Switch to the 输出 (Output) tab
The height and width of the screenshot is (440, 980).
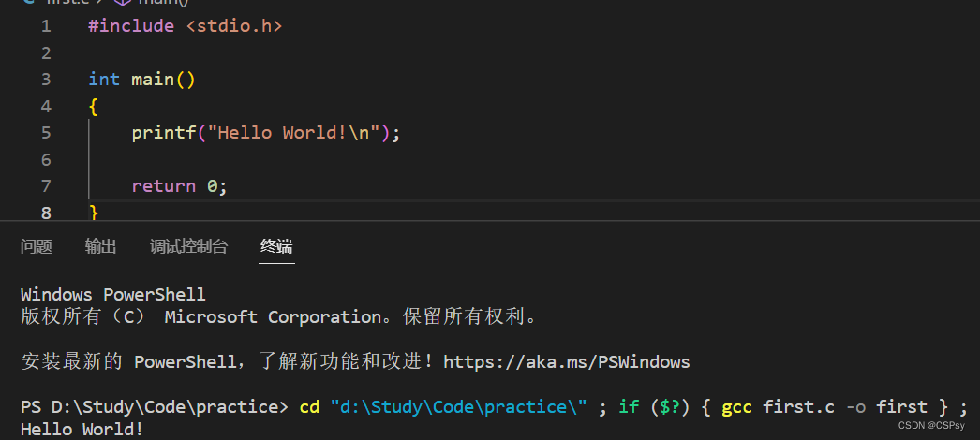pyautogui.click(x=100, y=246)
